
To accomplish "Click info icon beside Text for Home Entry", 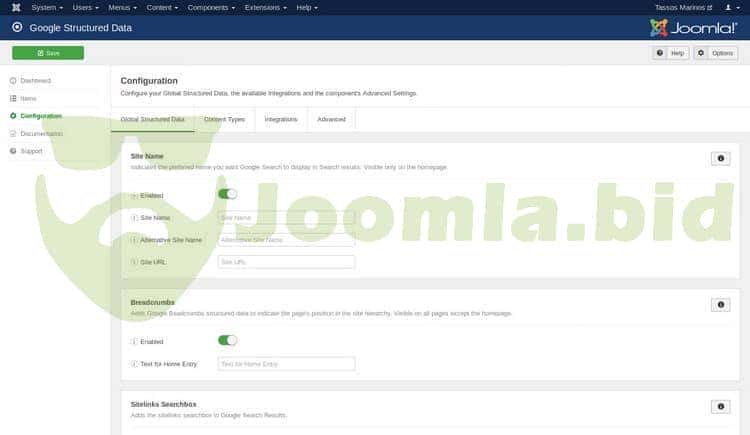I will click(x=134, y=364).
